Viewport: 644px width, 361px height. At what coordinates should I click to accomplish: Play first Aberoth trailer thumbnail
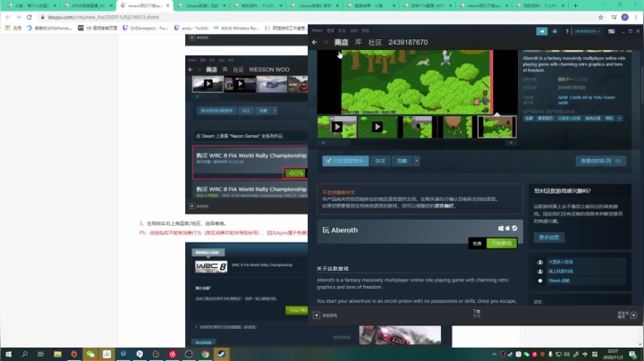(x=337, y=127)
